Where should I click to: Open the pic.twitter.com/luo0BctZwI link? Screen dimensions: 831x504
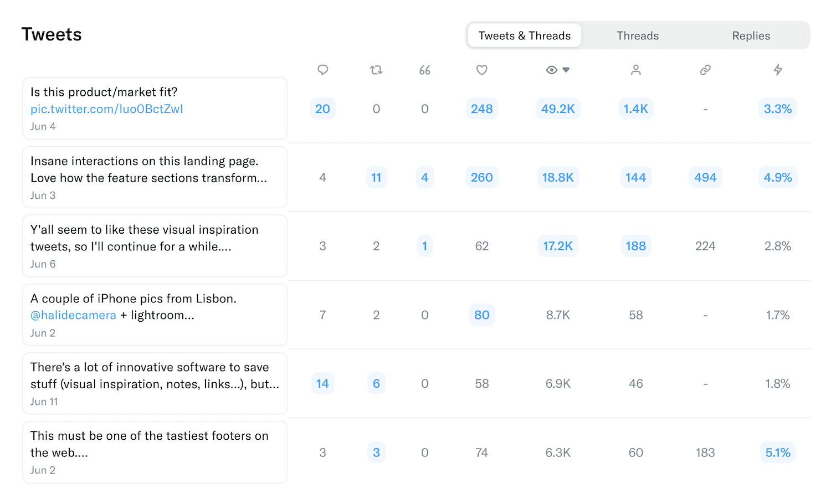click(x=106, y=109)
